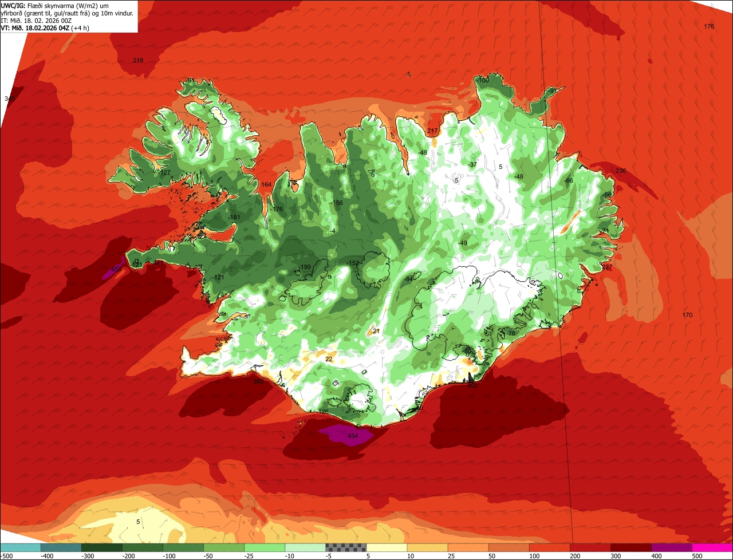Click the 25 to 50 orange swatch
This screenshot has height=560, width=733.
pos(468,547)
